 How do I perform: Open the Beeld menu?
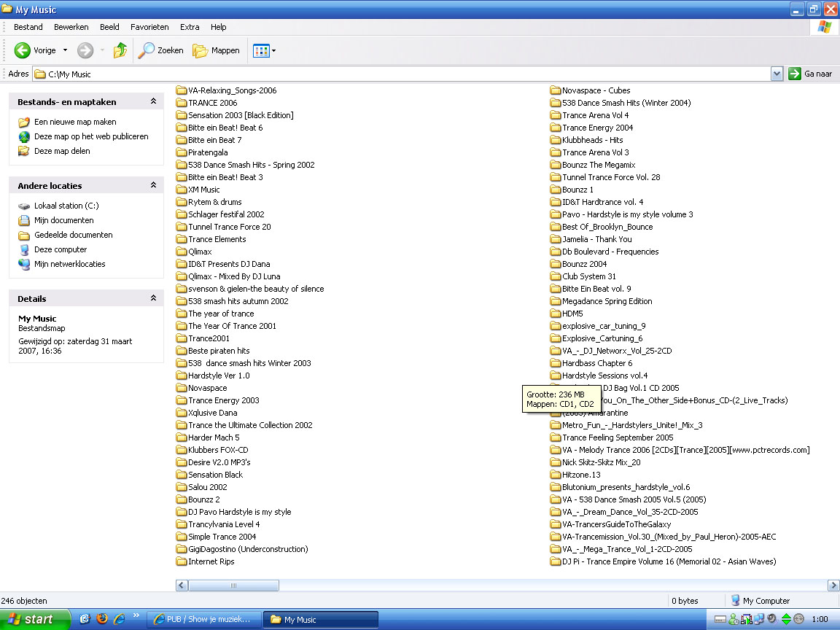109,27
